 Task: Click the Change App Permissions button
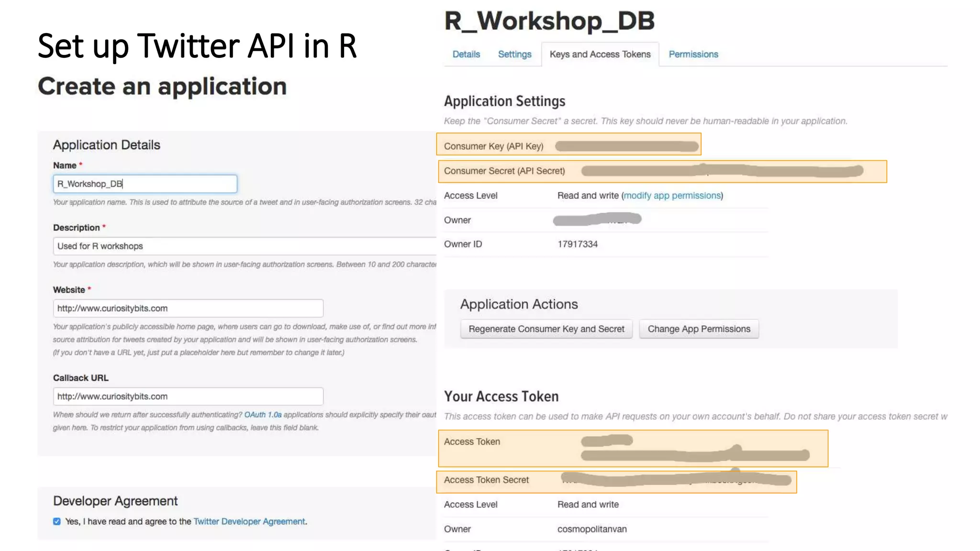point(699,329)
